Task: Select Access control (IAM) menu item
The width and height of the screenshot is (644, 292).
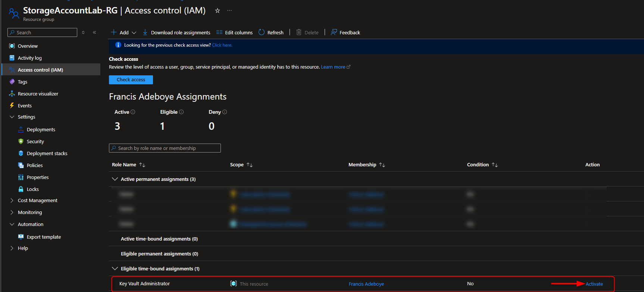Action: pyautogui.click(x=51, y=70)
